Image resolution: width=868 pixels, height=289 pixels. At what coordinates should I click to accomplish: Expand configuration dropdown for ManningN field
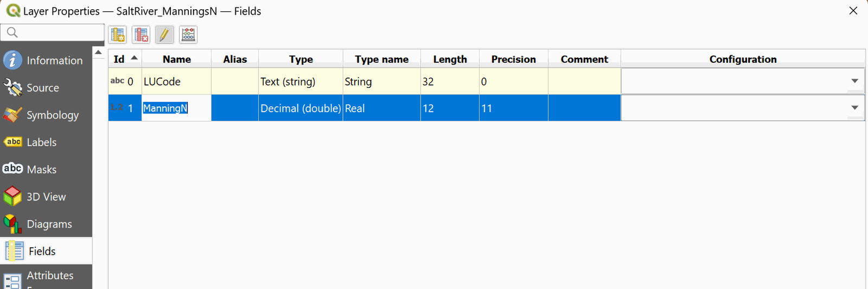pos(854,108)
